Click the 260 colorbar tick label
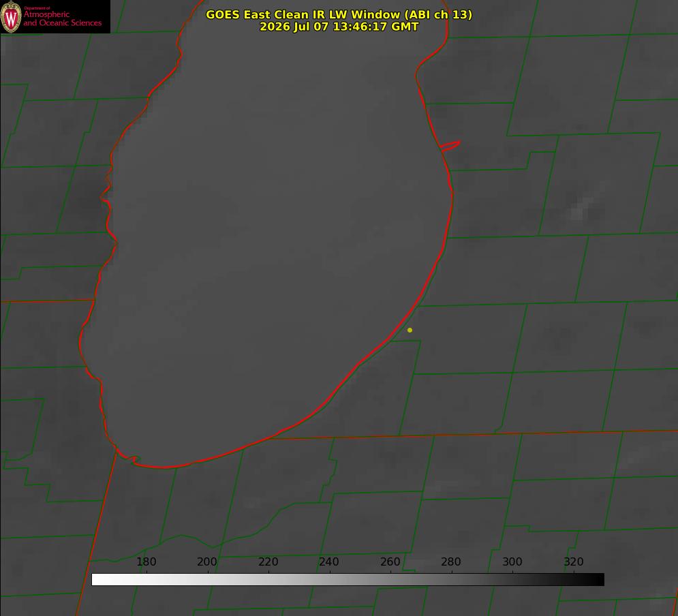The width and height of the screenshot is (678, 616). pos(390,561)
